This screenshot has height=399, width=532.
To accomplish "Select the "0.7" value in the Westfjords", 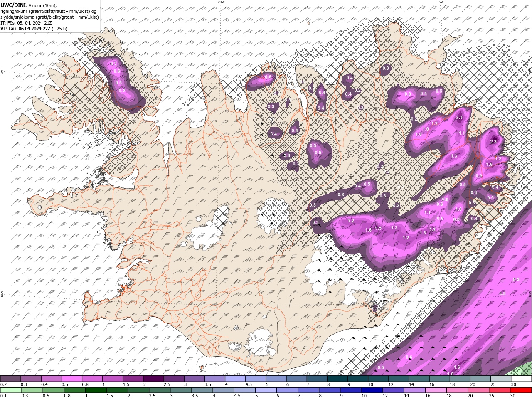I will click(113, 64).
